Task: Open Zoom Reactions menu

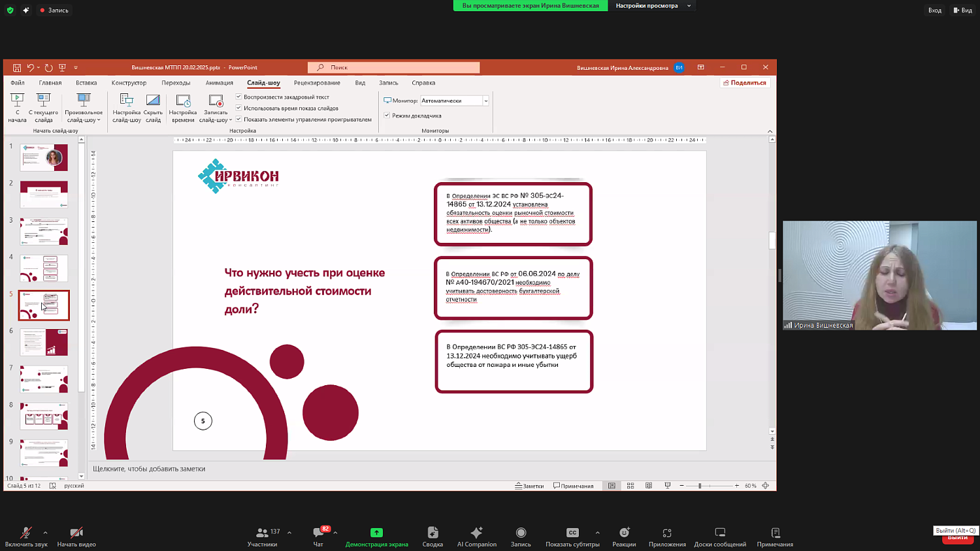Action: (x=624, y=537)
